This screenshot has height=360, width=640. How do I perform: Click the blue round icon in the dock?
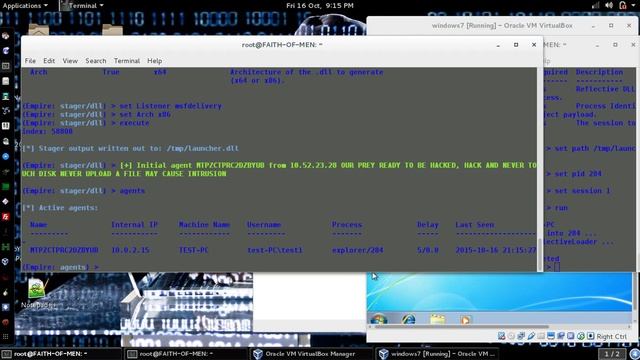tap(5, 156)
